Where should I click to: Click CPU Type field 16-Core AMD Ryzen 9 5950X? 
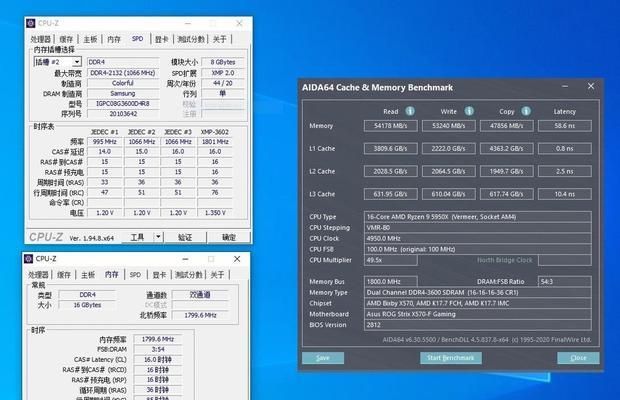click(478, 217)
